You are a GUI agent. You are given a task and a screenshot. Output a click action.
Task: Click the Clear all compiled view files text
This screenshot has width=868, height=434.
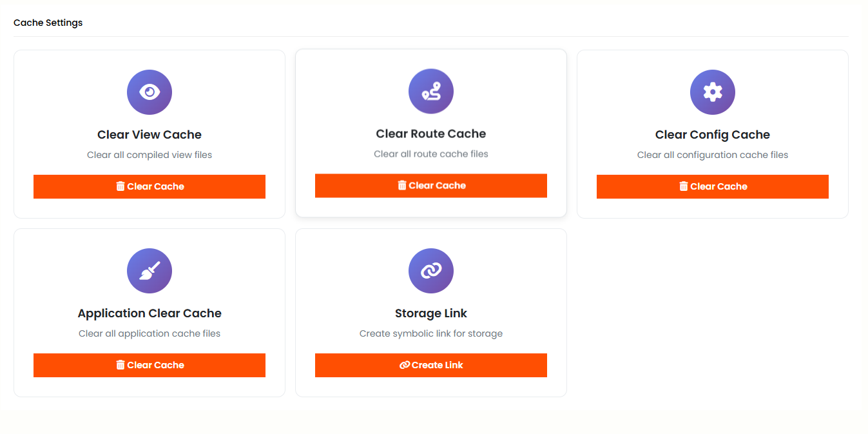149,155
